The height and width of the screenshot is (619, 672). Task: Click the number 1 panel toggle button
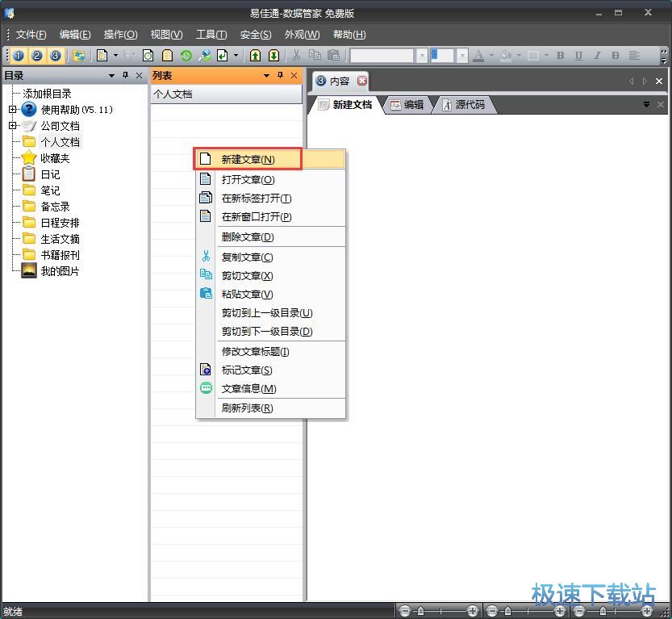[x=18, y=56]
